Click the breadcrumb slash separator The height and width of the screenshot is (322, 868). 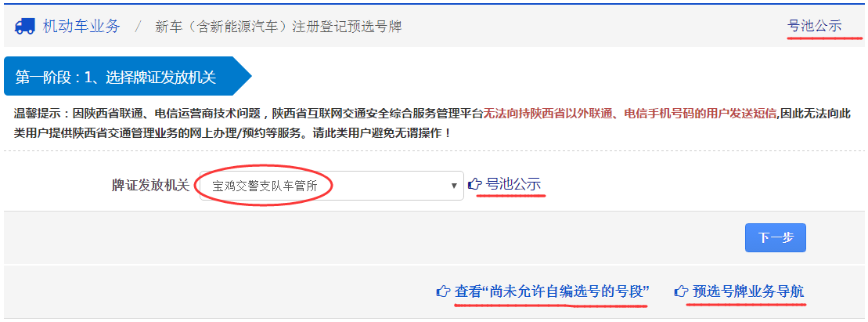point(139,27)
